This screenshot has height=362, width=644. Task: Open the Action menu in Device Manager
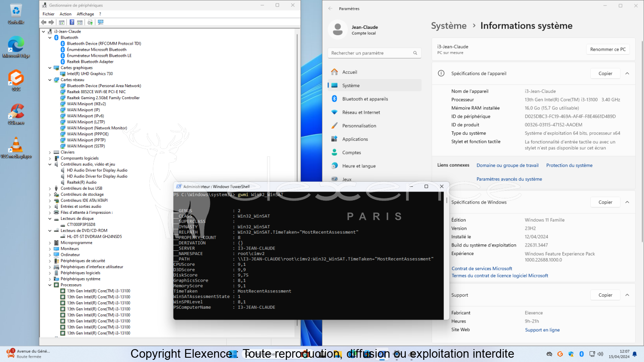pyautogui.click(x=65, y=14)
